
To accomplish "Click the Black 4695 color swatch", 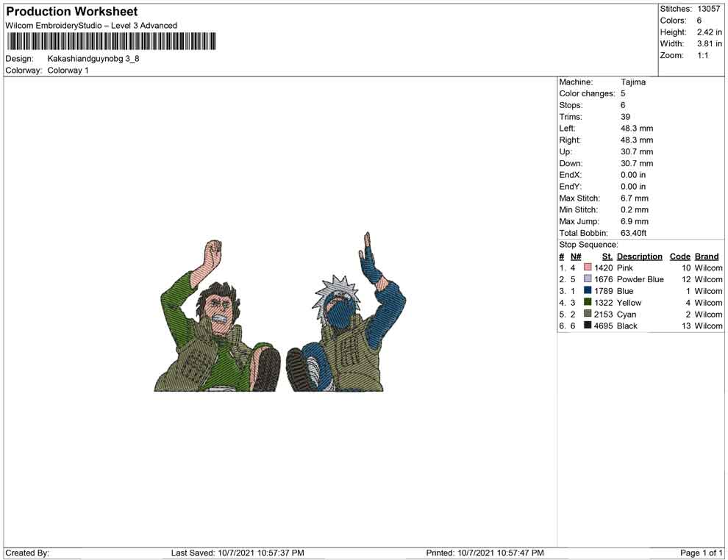I will [588, 326].
